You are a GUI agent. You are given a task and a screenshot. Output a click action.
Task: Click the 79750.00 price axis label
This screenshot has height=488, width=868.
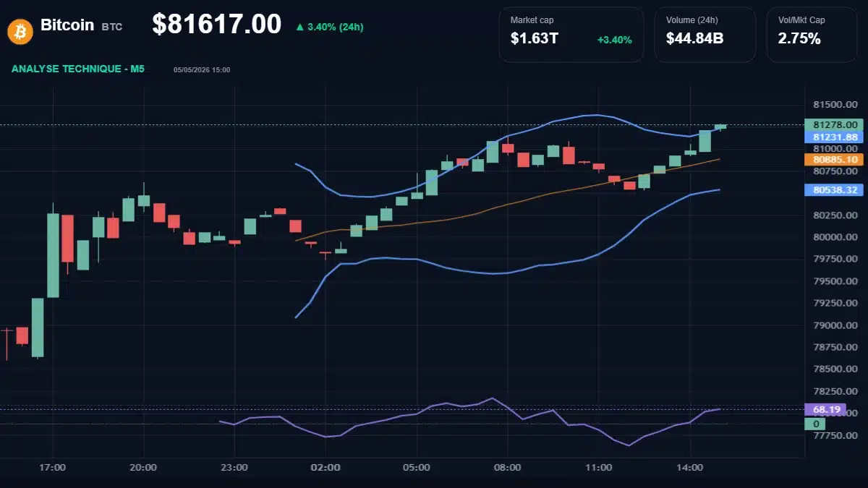pos(835,259)
